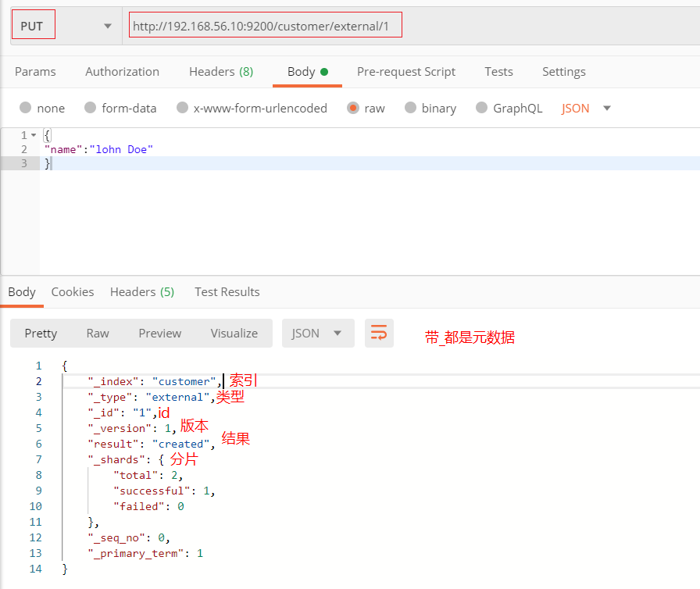Screen dimensions: 700x589
Task: Click the "_version": 1 response line
Action: 132,428
